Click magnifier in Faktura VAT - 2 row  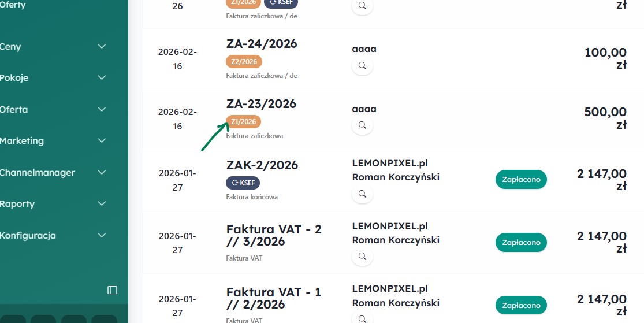[362, 256]
